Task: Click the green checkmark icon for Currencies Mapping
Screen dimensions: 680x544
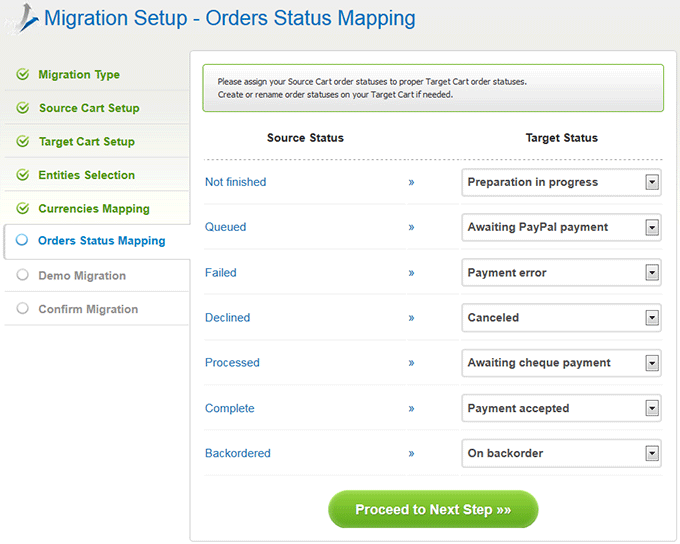Action: 23,208
